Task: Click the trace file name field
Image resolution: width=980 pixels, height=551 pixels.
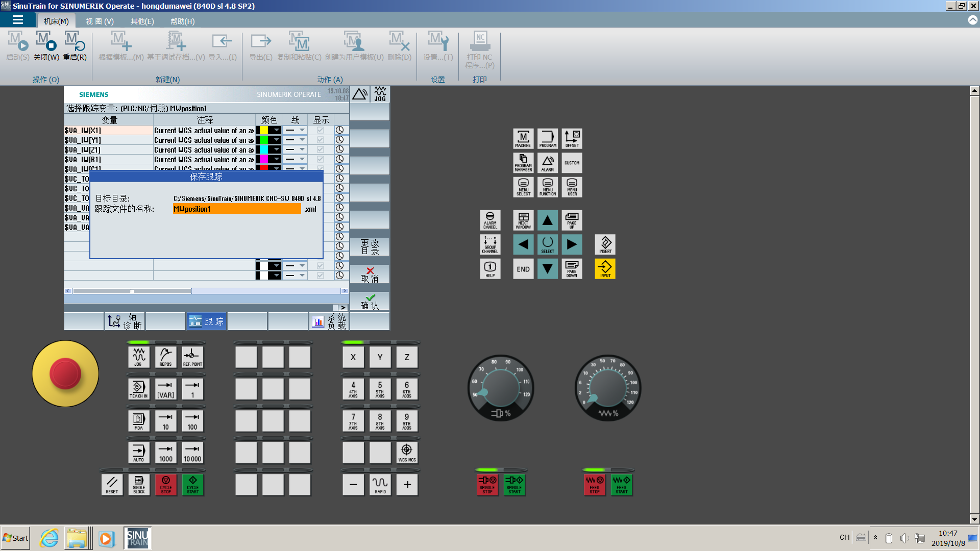Action: [x=237, y=209]
